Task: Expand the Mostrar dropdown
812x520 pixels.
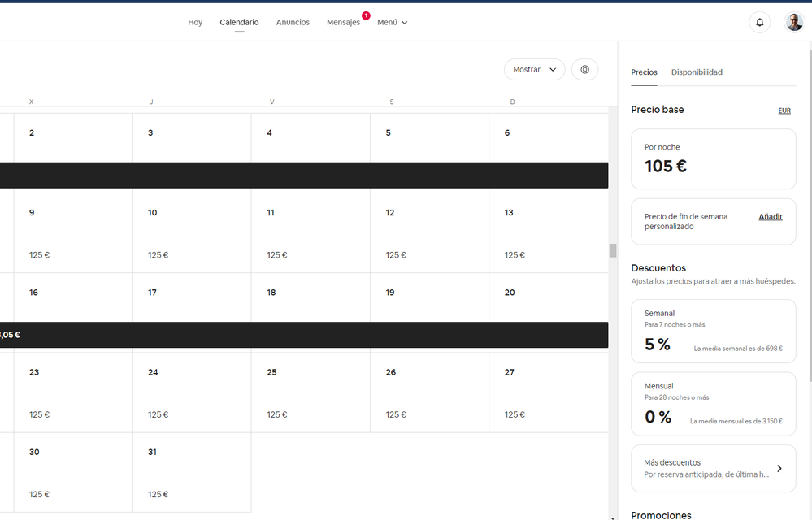Action: pos(534,70)
